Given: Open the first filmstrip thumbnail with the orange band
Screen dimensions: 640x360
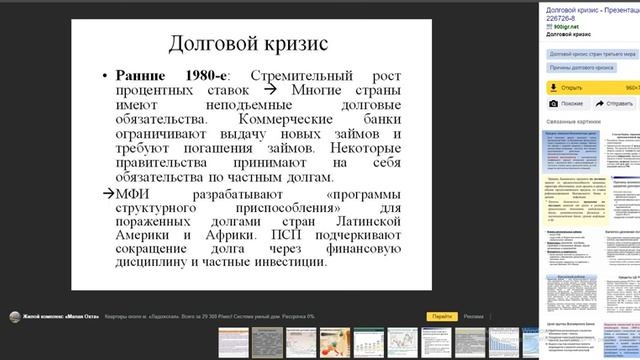Looking at the screenshot, I should click(x=233, y=343).
